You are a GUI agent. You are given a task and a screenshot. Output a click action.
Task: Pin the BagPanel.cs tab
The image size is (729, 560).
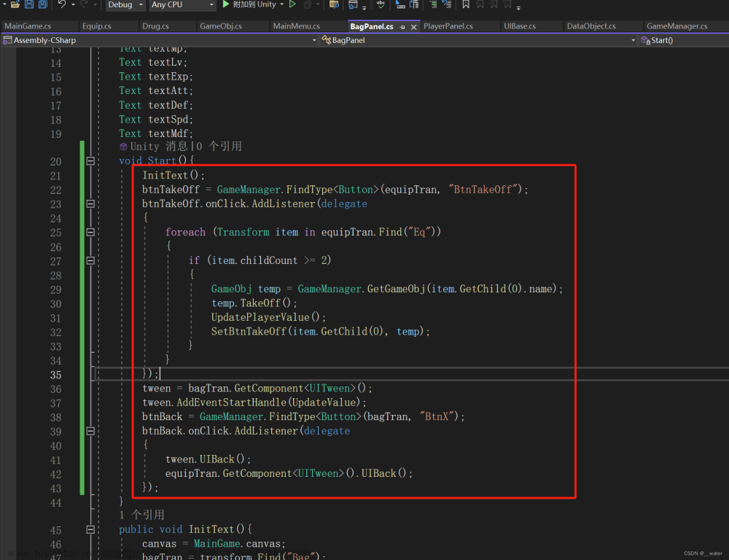point(402,27)
